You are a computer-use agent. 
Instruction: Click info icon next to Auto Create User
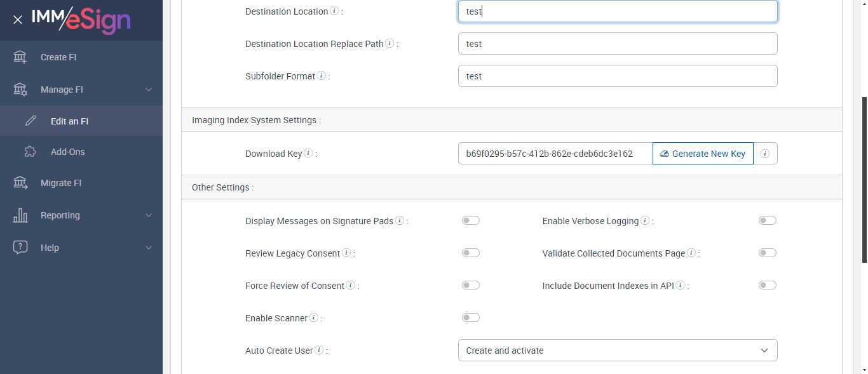(x=319, y=351)
